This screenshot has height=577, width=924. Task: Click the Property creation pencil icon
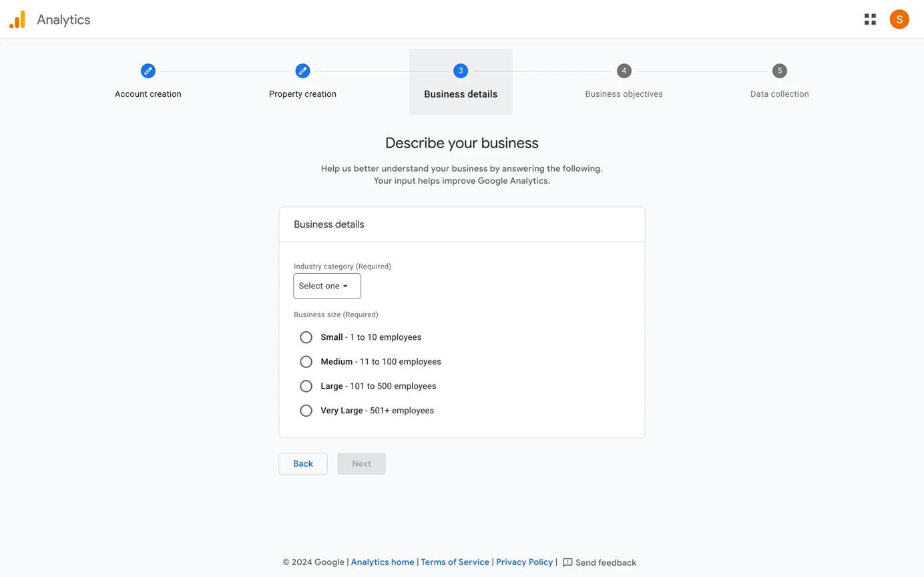302,70
